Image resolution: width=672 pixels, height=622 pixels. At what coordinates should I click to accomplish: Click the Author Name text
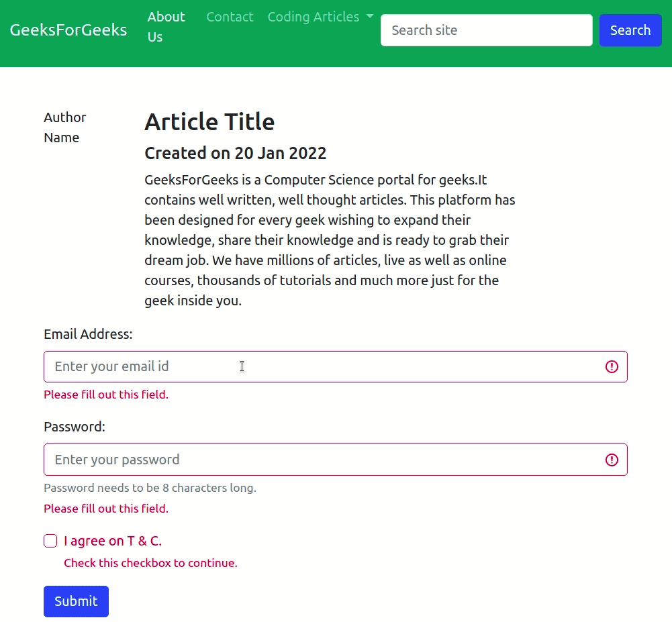pos(65,127)
